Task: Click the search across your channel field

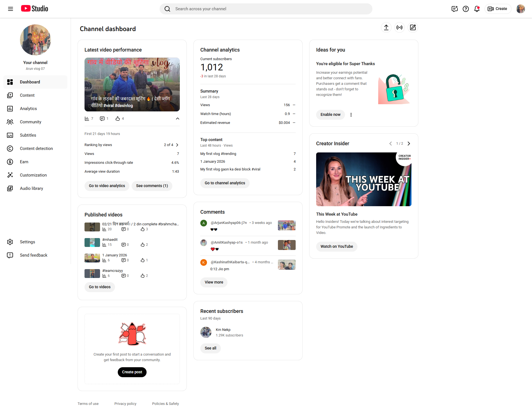Action: 266,9
